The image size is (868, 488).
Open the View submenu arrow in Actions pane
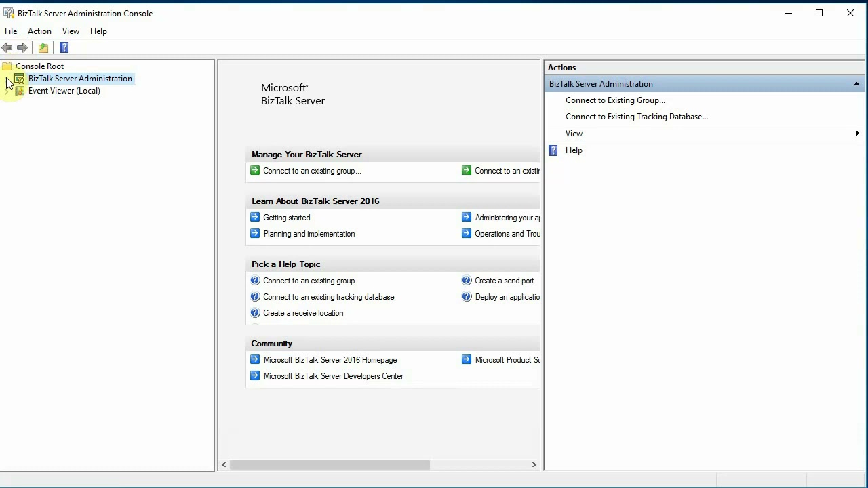click(x=857, y=134)
